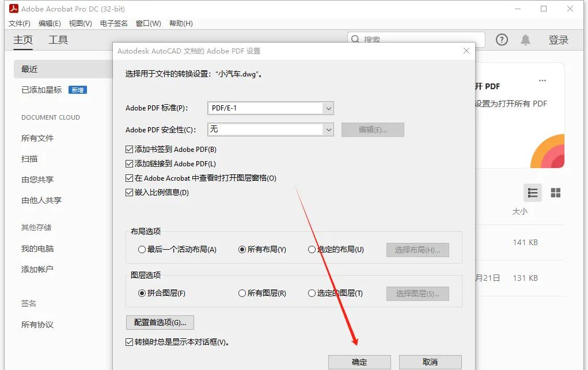This screenshot has height=370, width=588.
Task: Switch to grid thumbnail view icon
Action: [x=555, y=193]
